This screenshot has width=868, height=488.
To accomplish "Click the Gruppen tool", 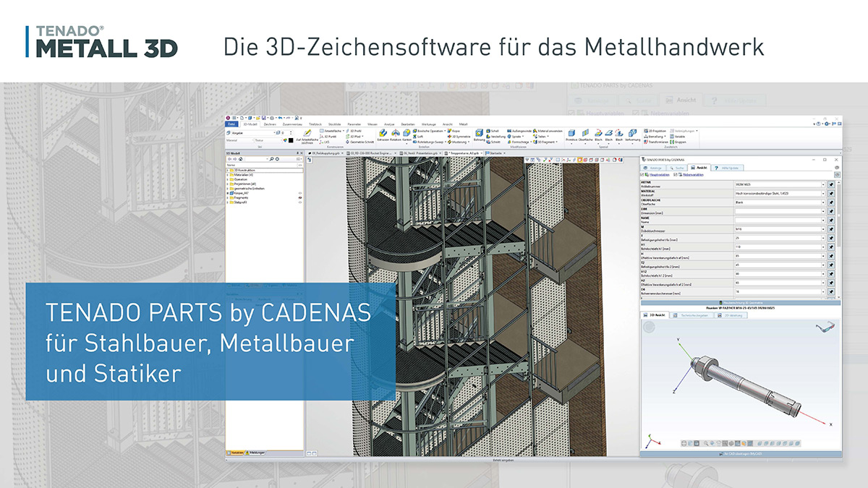I will [679, 142].
